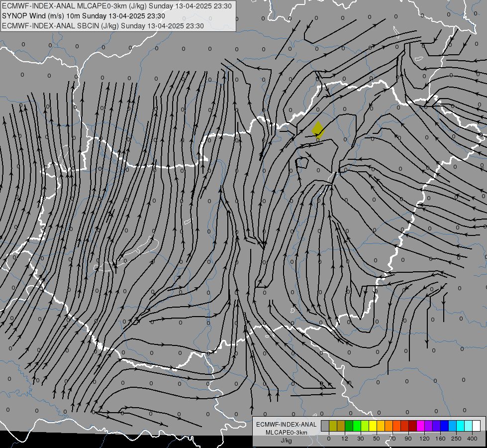Click the ECMWF MLCAPE0-3km title line
Screen dimensions: 487x448
(117, 6)
